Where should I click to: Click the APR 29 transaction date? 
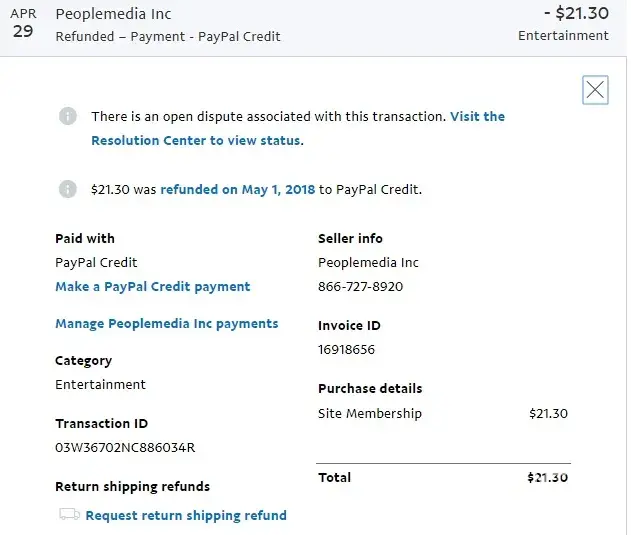pyautogui.click(x=23, y=23)
